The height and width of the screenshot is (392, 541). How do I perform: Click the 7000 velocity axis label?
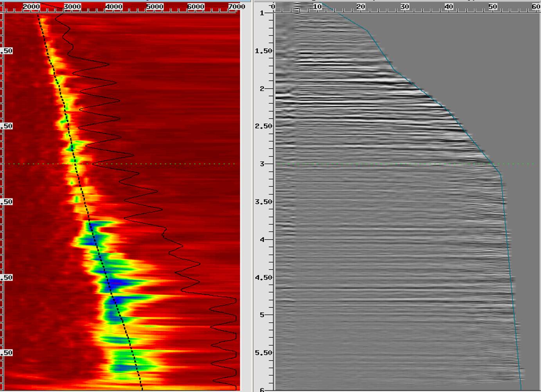click(x=237, y=6)
